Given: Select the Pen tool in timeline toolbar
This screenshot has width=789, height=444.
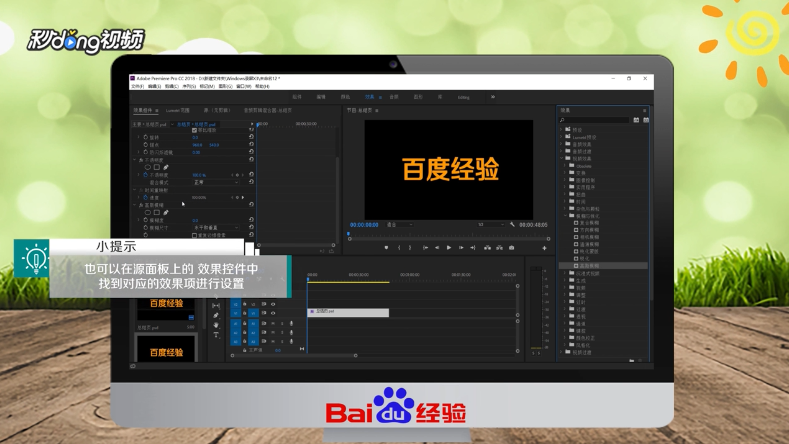Looking at the screenshot, I should pos(216,315).
